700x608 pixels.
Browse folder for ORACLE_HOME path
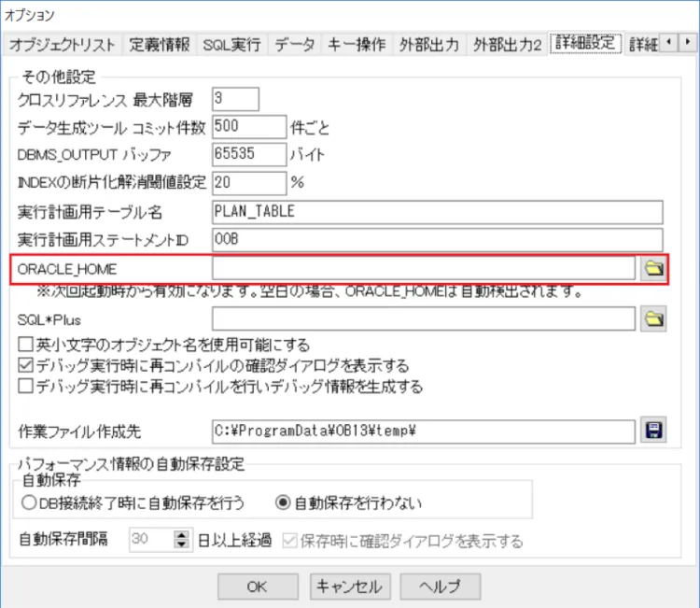click(x=653, y=268)
